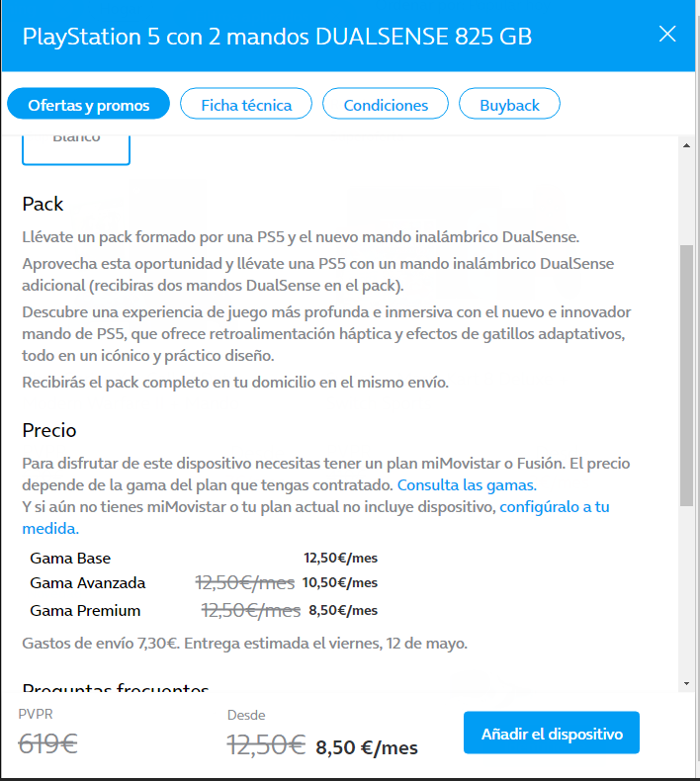The width and height of the screenshot is (700, 781).
Task: Go to the Buyback tab
Action: [x=509, y=104]
